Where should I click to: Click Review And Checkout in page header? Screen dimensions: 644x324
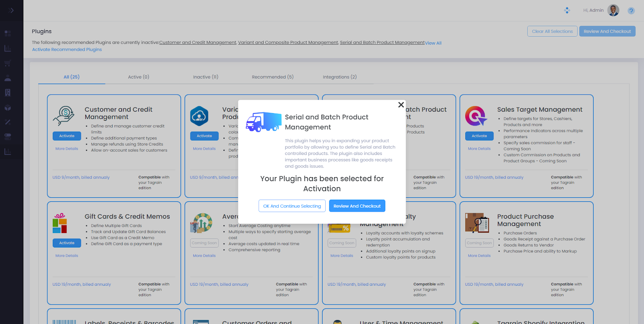(x=607, y=31)
